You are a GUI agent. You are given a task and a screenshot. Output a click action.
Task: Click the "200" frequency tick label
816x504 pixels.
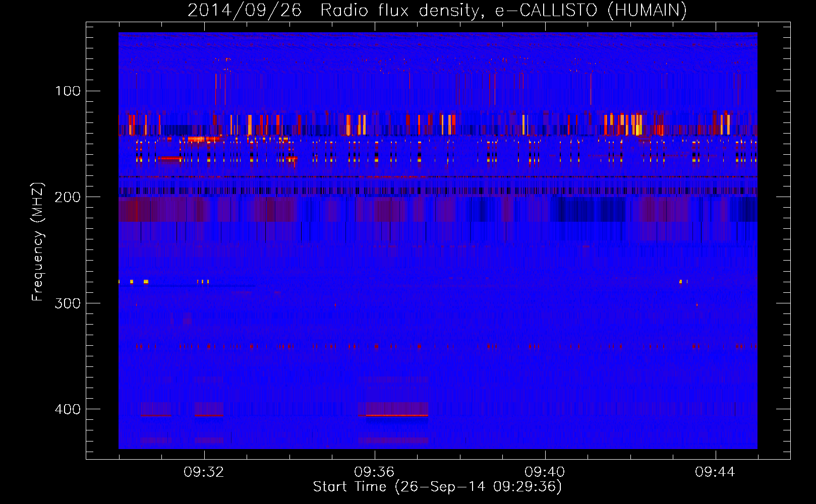(x=68, y=197)
